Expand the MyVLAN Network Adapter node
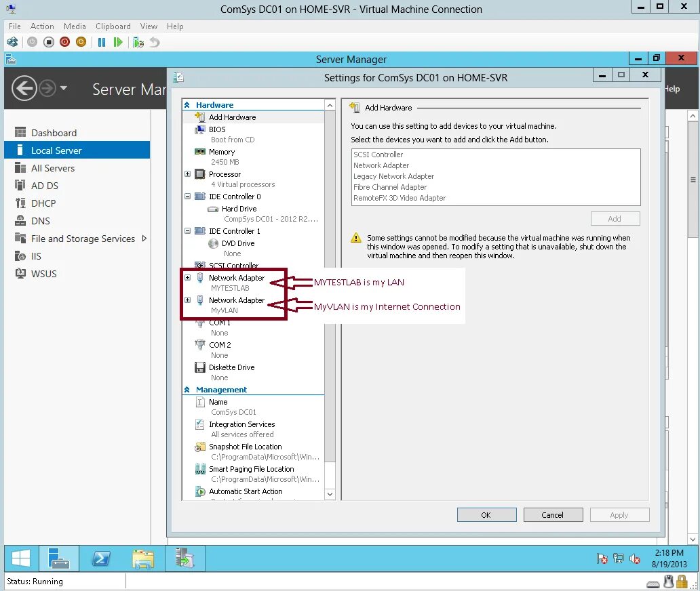The height and width of the screenshot is (591, 700). [x=187, y=300]
